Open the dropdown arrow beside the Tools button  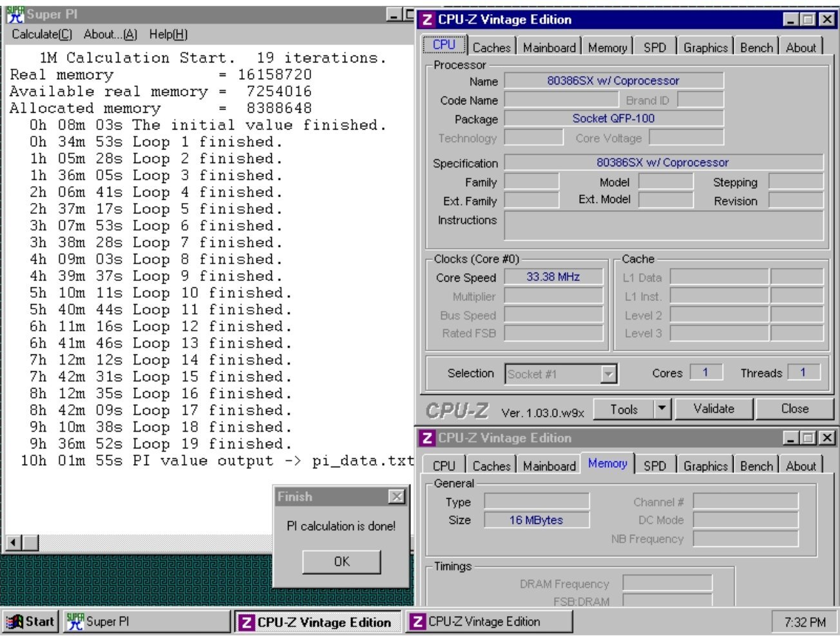click(663, 409)
